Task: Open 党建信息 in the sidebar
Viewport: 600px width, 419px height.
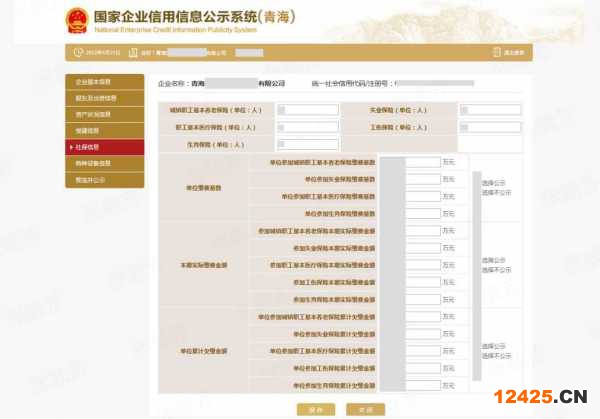Action: [104, 131]
